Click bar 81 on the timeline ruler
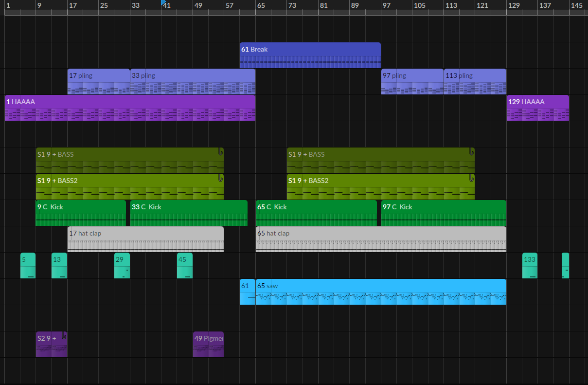 pyautogui.click(x=323, y=5)
